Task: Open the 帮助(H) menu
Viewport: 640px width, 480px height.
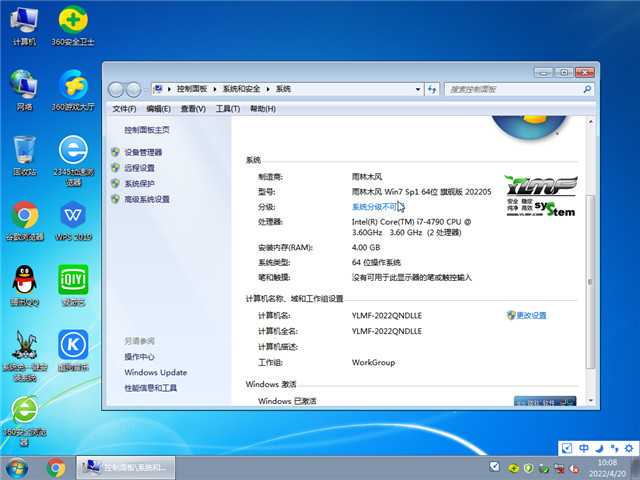Action: tap(262, 109)
